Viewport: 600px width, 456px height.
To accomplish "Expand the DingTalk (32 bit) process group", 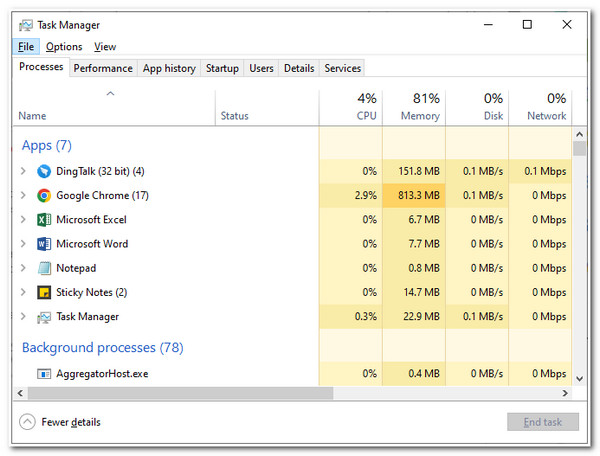I will point(23,171).
